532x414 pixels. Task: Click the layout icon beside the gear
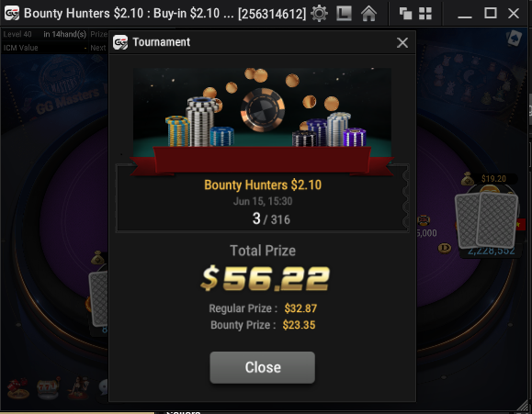click(x=344, y=14)
